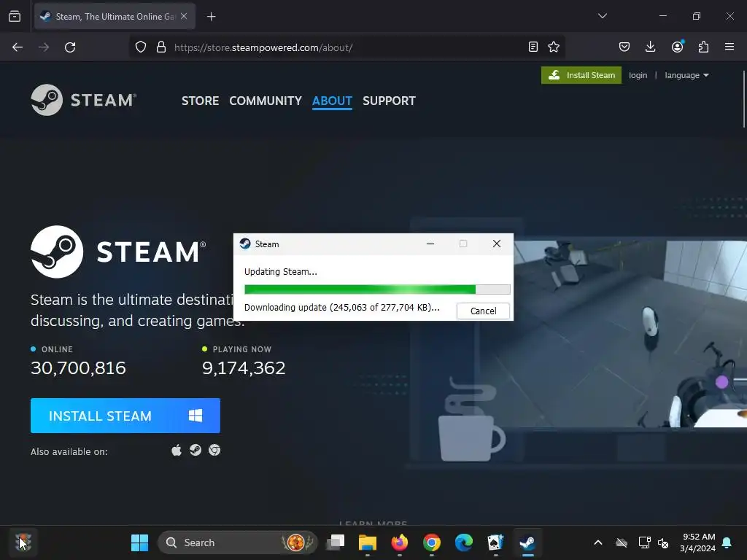Viewport: 747px width, 560px height.
Task: Reload the current Steam page
Action: [70, 47]
